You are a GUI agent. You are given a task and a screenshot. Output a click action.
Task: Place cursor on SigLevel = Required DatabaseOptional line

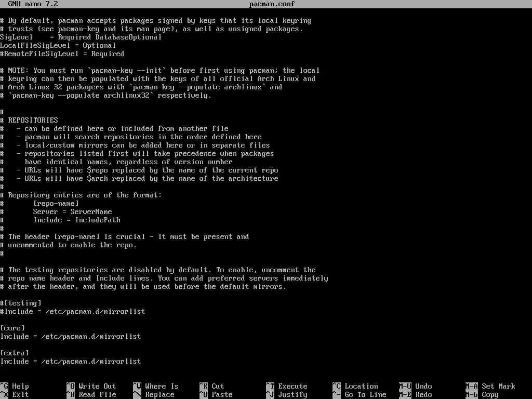81,37
